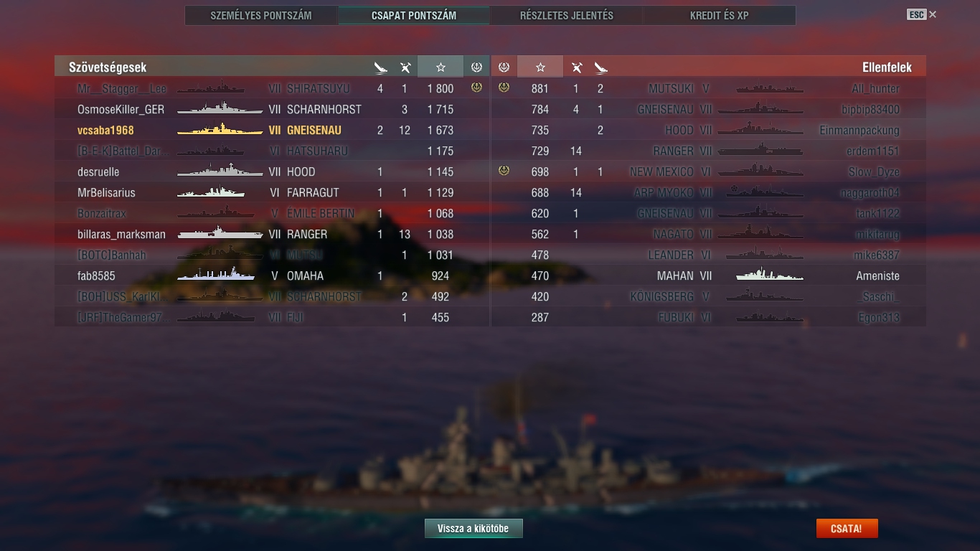Sort allies by ships destroyed icon

pos(380,67)
